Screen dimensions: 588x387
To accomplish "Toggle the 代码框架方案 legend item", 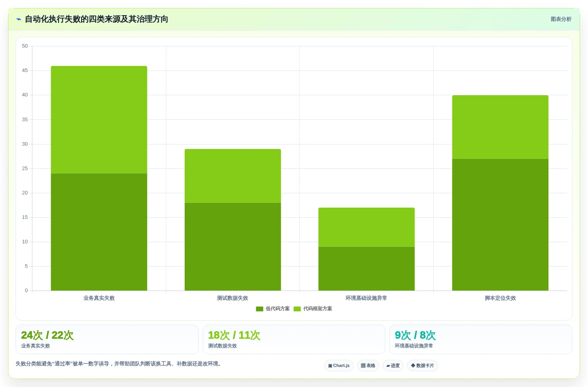I will [x=313, y=309].
